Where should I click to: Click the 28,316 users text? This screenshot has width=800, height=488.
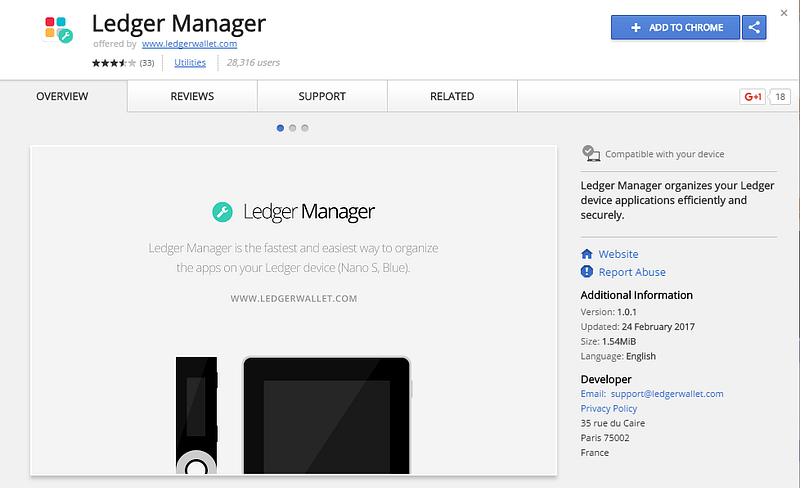pyautogui.click(x=253, y=62)
